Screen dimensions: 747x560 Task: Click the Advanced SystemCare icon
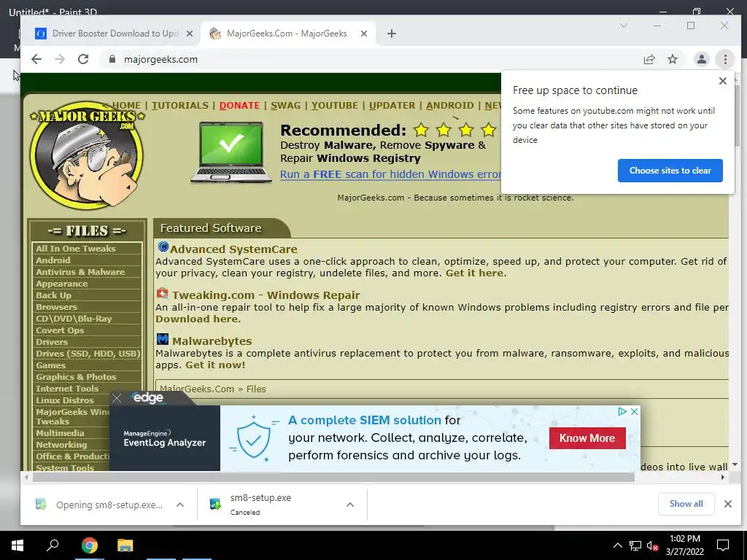(x=163, y=246)
